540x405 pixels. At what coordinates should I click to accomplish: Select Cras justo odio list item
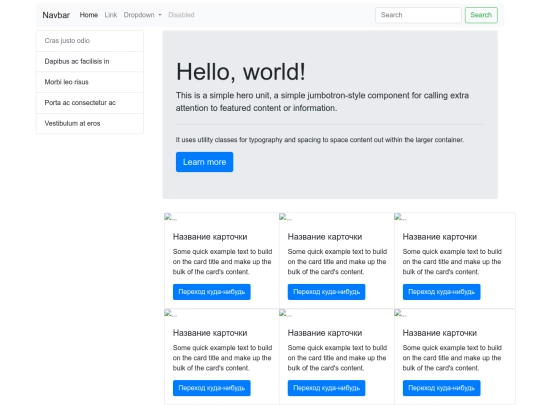(x=90, y=41)
